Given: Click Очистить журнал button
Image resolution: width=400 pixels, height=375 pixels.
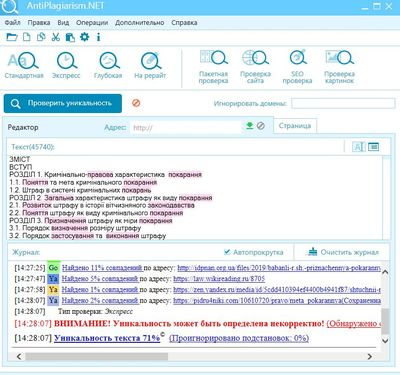Looking at the screenshot, I should click(x=343, y=252).
